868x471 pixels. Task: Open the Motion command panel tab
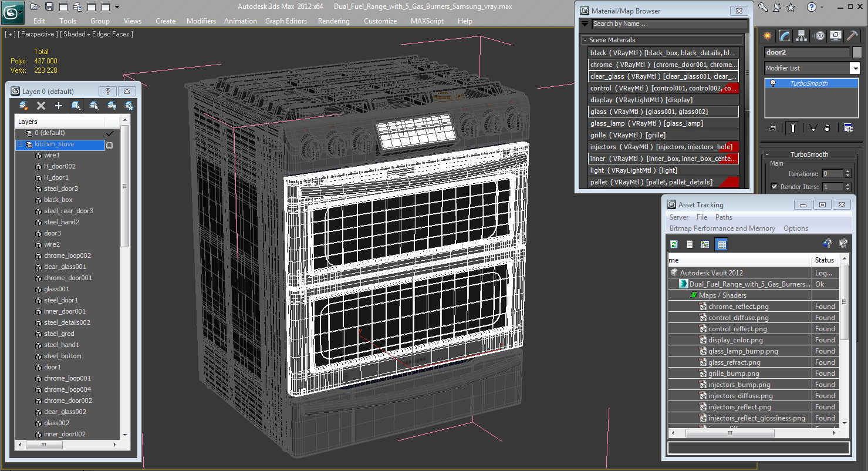[819, 36]
